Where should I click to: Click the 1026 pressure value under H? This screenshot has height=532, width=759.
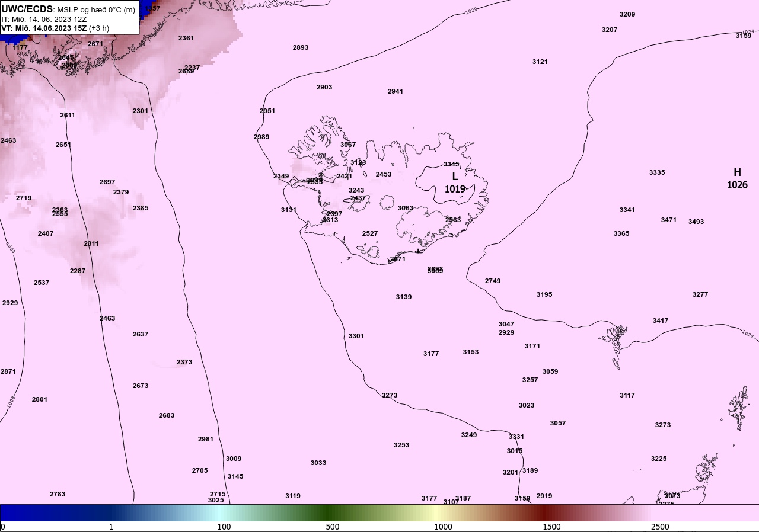pos(737,185)
